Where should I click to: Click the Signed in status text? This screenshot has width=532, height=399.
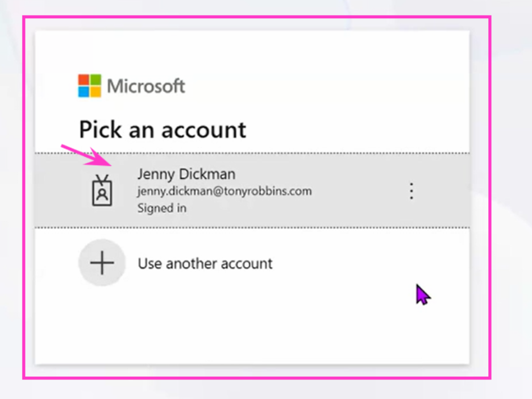coord(162,208)
